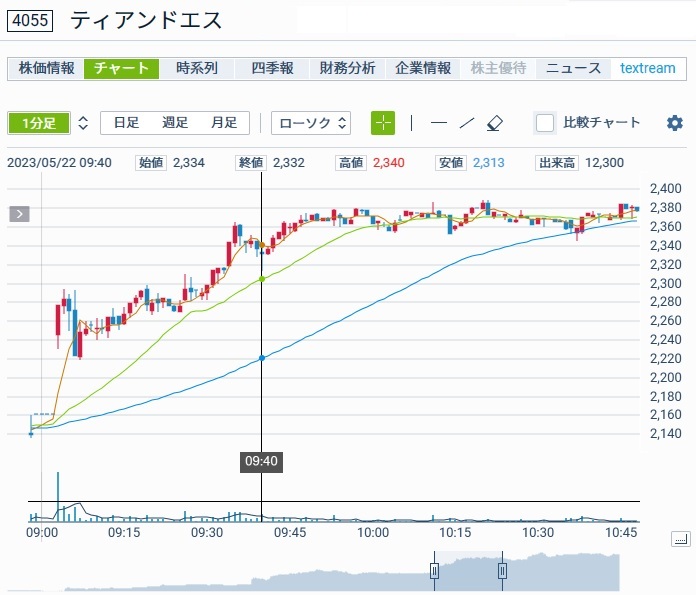Select the diagonal trend line tool
This screenshot has height=595, width=696.
[x=466, y=123]
